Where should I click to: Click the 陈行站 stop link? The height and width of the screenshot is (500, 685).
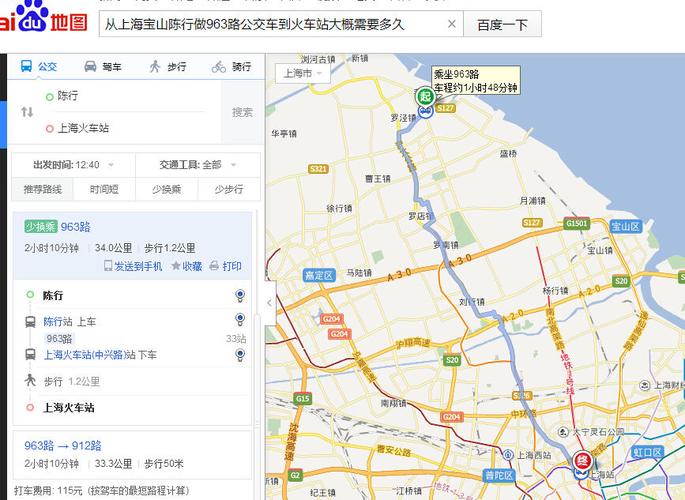point(58,322)
